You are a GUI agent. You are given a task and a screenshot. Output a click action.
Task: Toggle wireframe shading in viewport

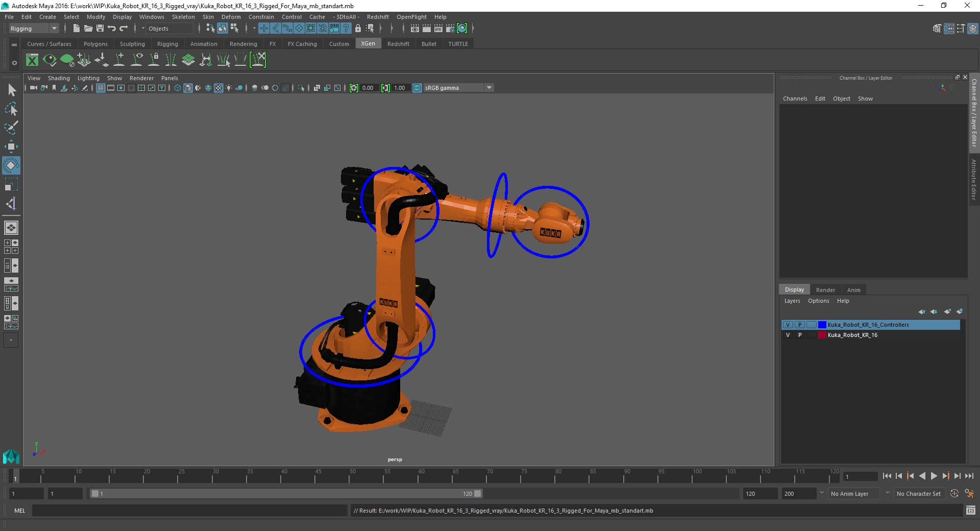pos(178,88)
